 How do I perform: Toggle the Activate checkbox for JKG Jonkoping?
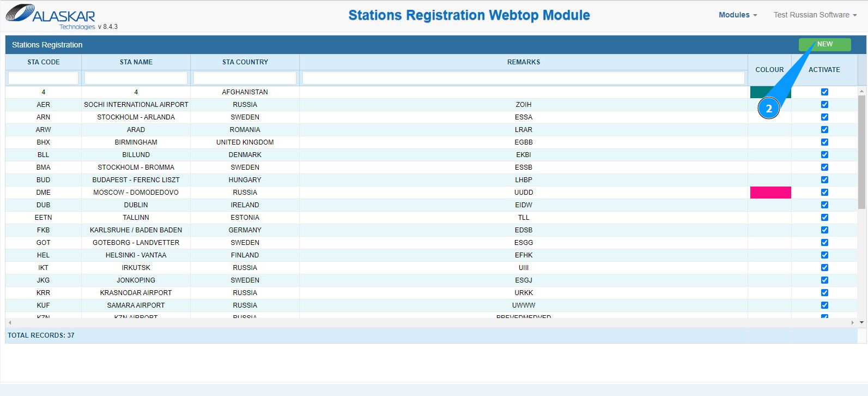(824, 280)
